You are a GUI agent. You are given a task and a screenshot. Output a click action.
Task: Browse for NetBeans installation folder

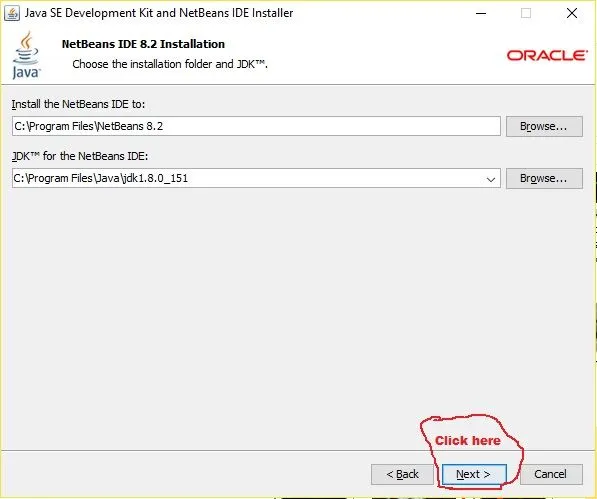544,126
